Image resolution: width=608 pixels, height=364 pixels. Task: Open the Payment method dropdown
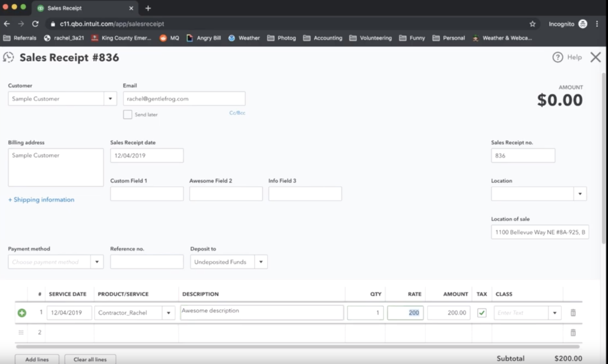pyautogui.click(x=97, y=262)
